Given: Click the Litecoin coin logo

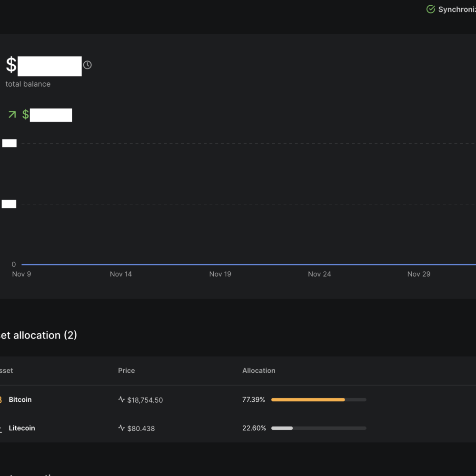Looking at the screenshot, I should coord(1,428).
